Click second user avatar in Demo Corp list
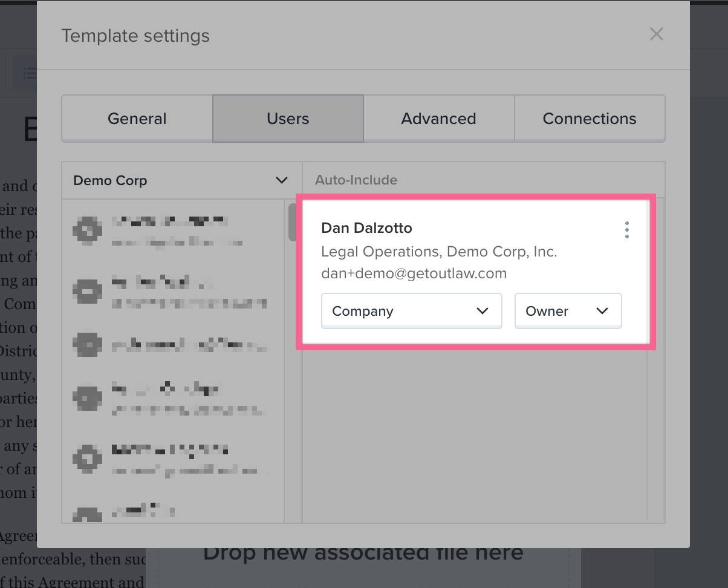 (88, 291)
